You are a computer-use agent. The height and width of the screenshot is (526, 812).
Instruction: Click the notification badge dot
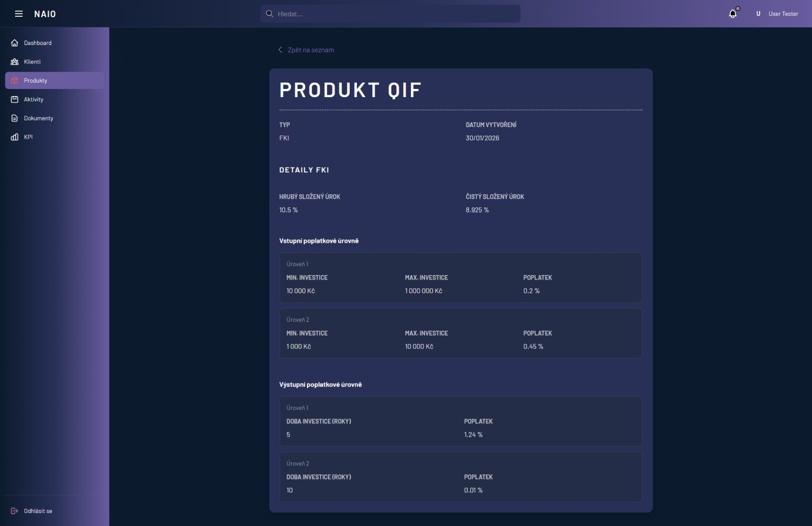click(738, 8)
